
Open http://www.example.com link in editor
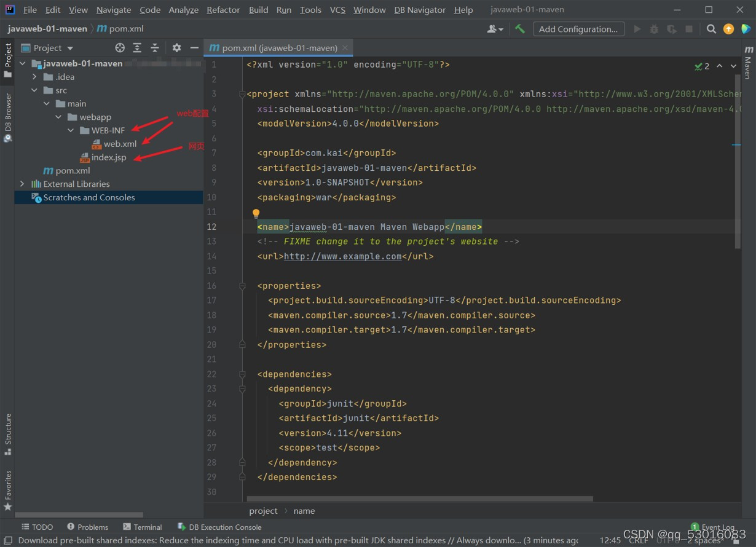[342, 256]
